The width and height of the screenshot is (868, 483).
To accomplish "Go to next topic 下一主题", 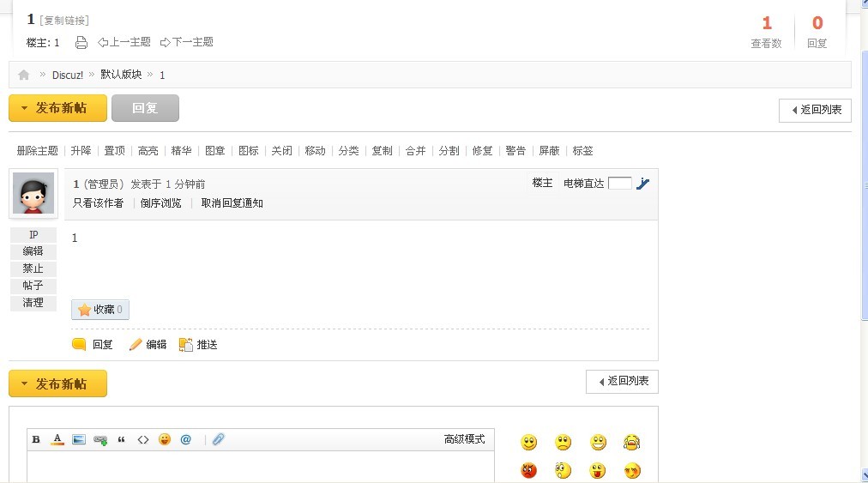I will pos(187,42).
